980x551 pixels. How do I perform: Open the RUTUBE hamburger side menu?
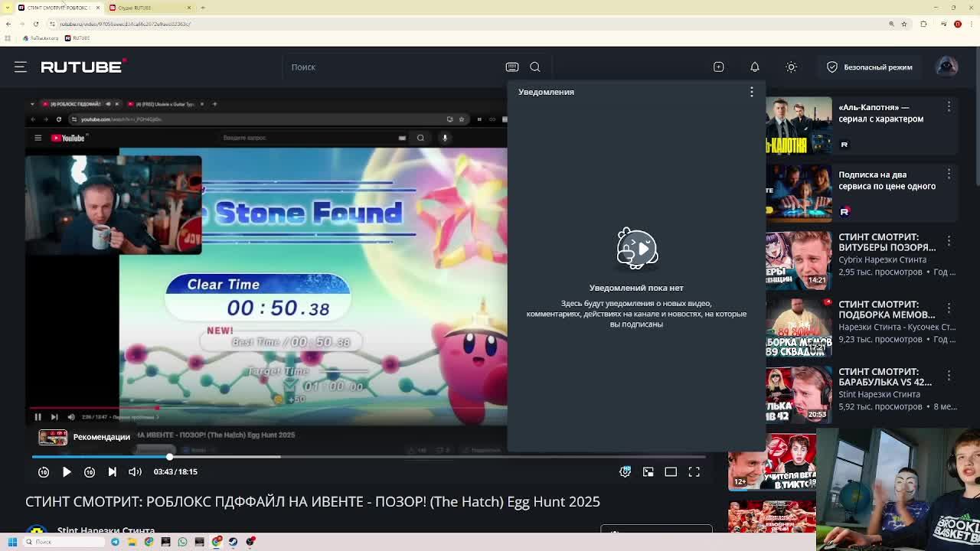21,67
